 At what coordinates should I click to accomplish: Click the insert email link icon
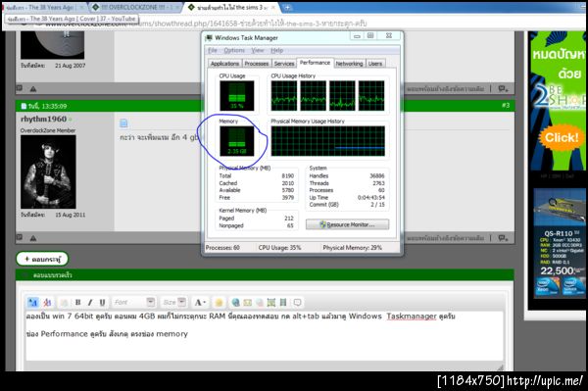[x=248, y=302]
